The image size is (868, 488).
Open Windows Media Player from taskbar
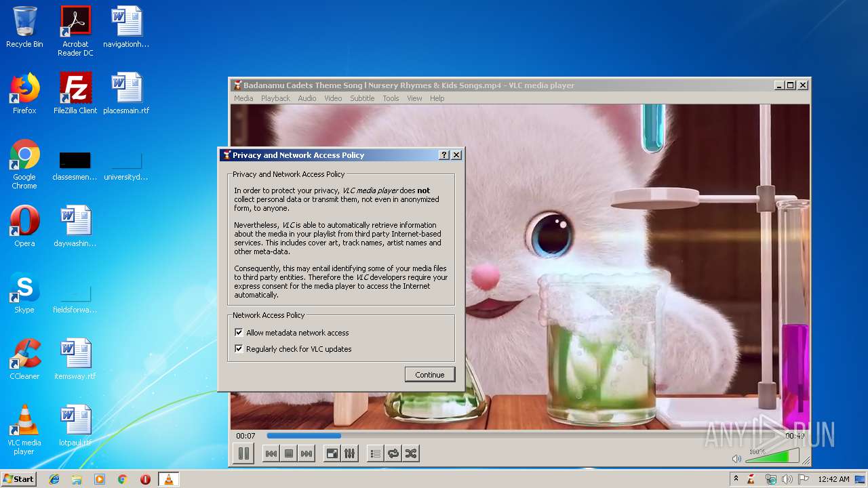pyautogui.click(x=100, y=479)
